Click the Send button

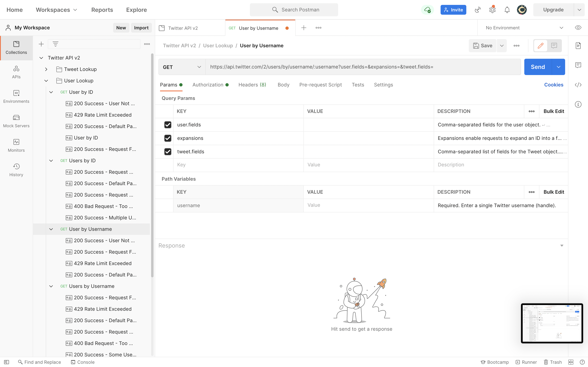[537, 67]
